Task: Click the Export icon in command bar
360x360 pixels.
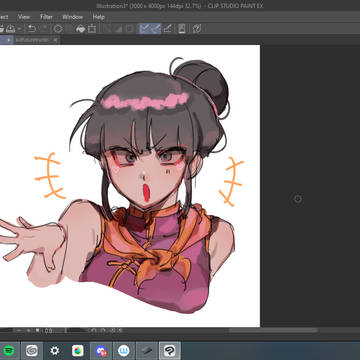Action: (11, 29)
